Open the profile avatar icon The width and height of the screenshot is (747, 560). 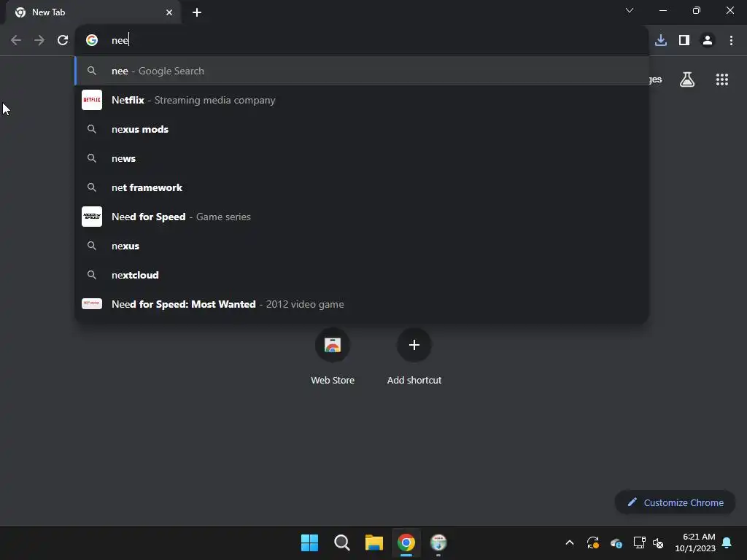pyautogui.click(x=708, y=41)
